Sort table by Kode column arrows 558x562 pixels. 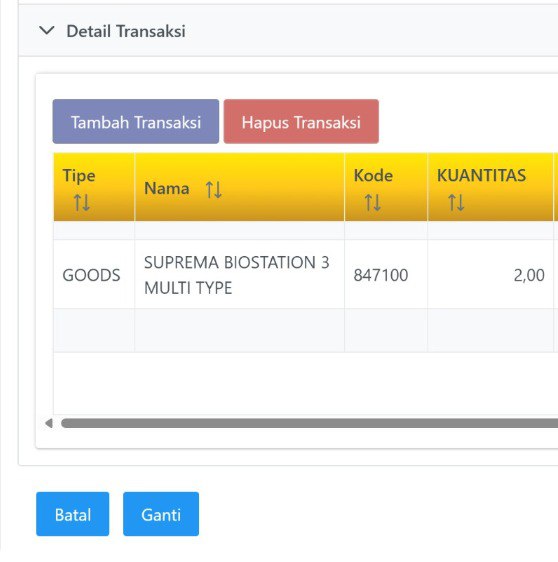coord(373,203)
